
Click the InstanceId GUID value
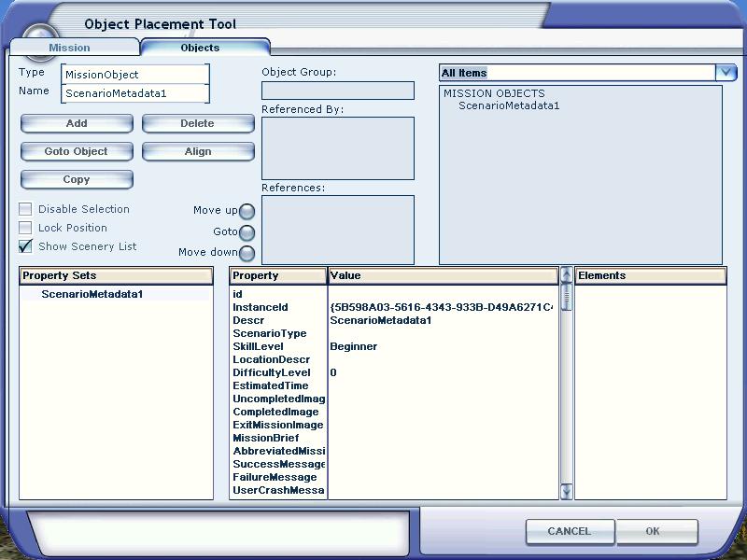click(x=441, y=308)
